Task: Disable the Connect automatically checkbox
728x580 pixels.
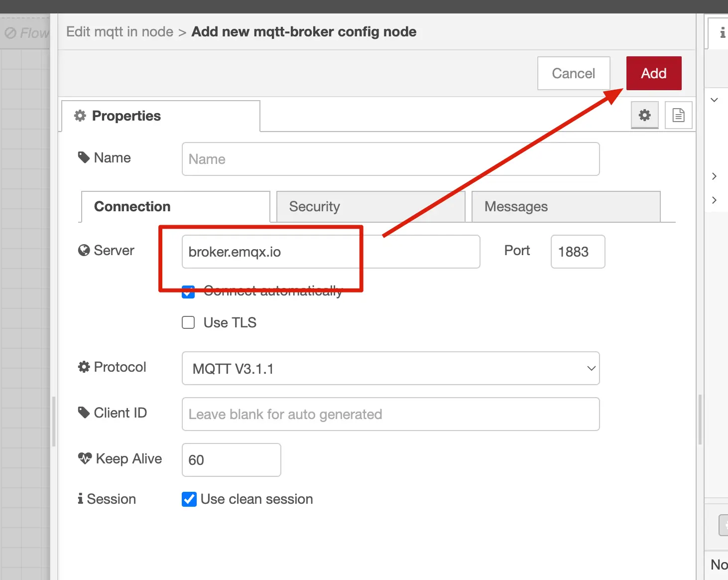Action: pos(188,292)
